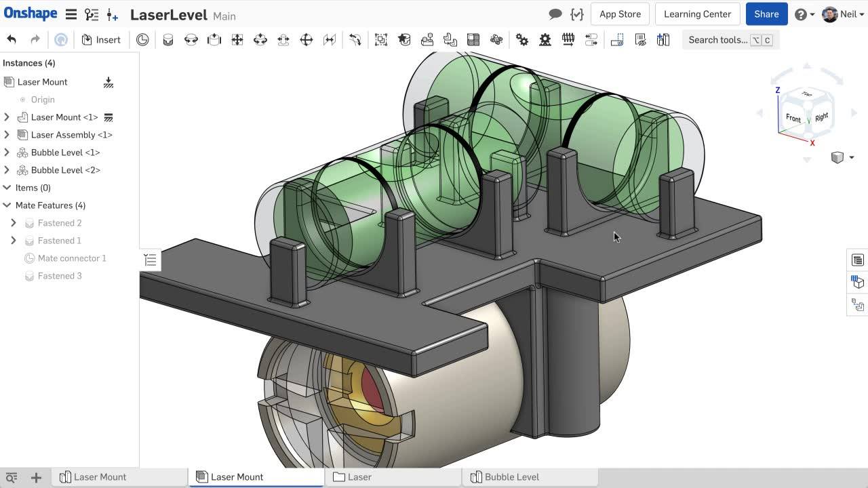Click the fix icon beside Laser Mount <1>
This screenshot has width=868, height=488.
108,117
